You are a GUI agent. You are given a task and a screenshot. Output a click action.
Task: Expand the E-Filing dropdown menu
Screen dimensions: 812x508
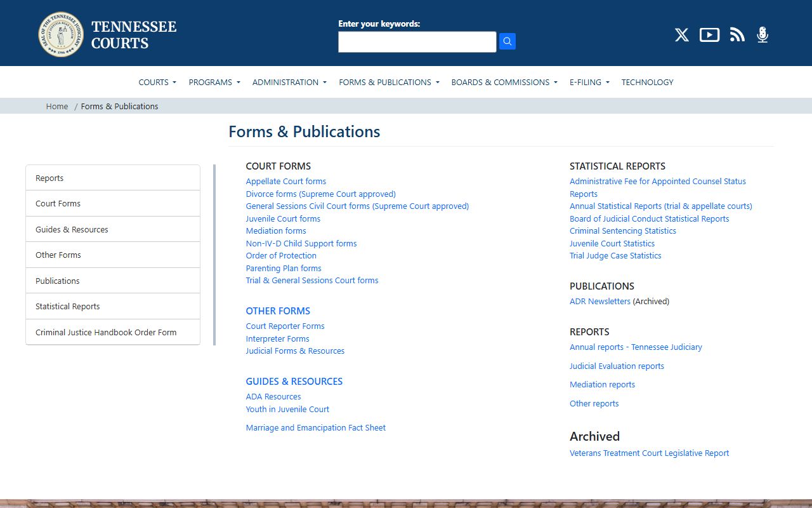pyautogui.click(x=589, y=82)
